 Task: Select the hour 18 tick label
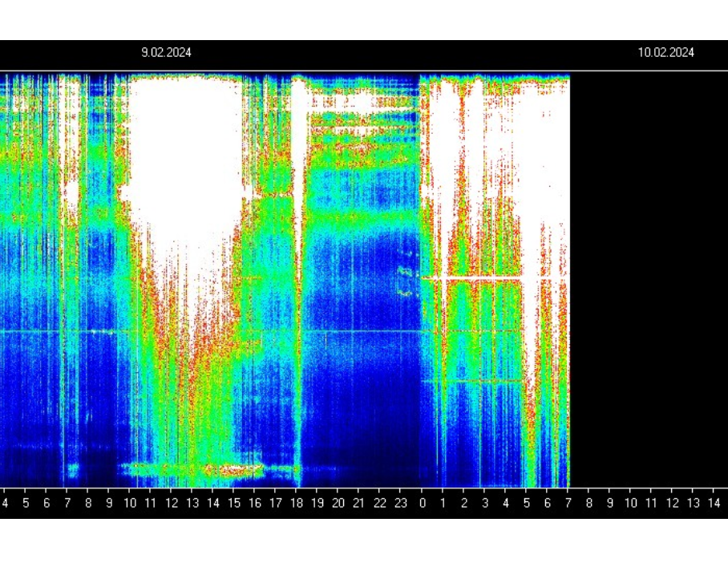297,503
